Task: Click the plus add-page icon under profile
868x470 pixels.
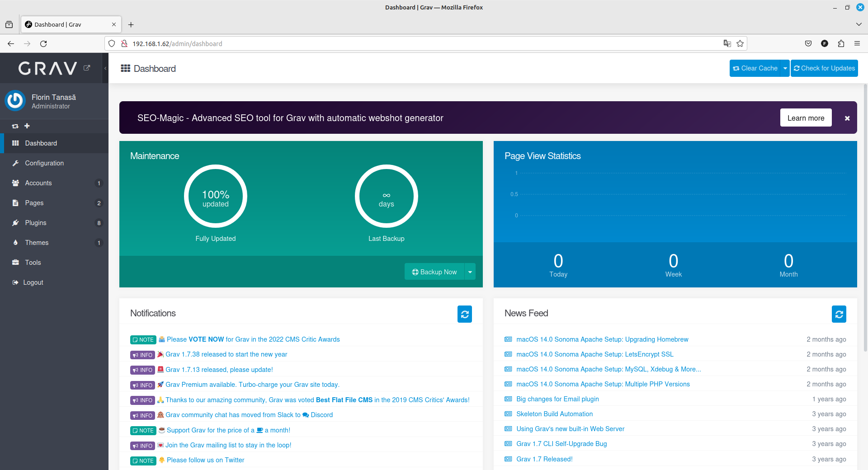Action: click(x=27, y=126)
